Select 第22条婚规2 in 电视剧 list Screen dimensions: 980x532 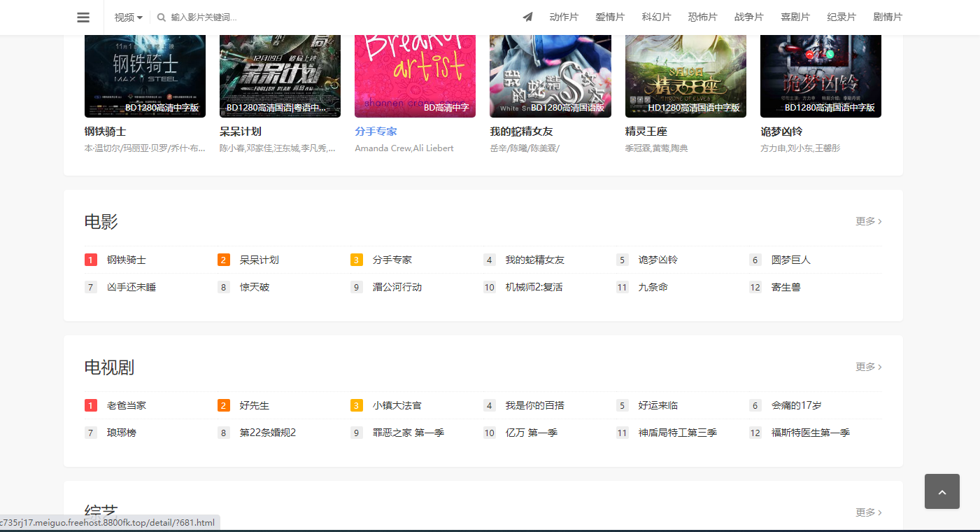click(268, 433)
